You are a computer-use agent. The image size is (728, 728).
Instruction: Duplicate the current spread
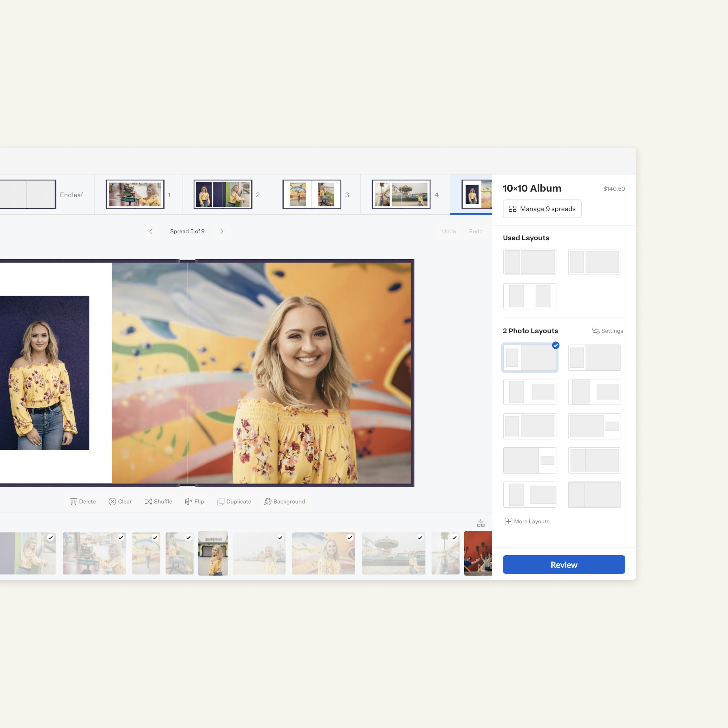pyautogui.click(x=234, y=502)
